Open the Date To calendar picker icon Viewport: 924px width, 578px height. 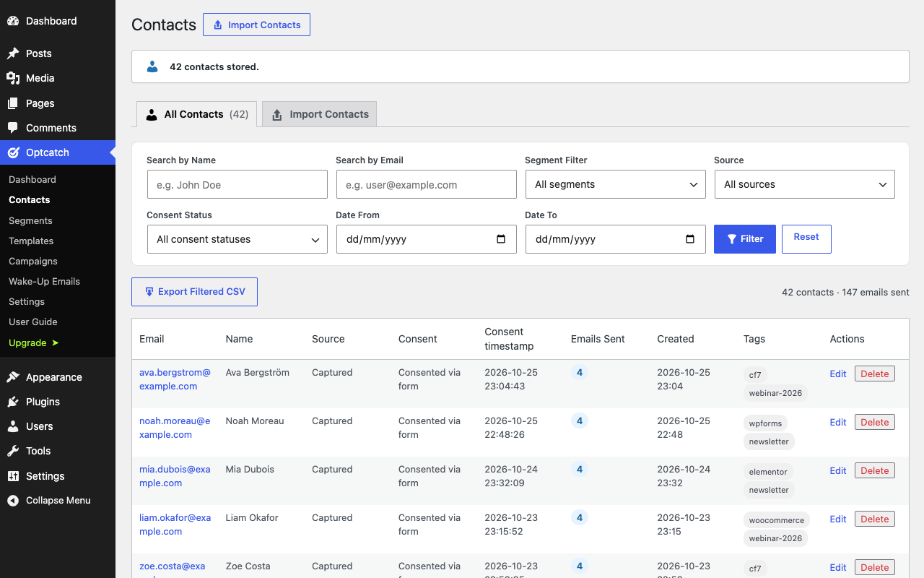[690, 239]
